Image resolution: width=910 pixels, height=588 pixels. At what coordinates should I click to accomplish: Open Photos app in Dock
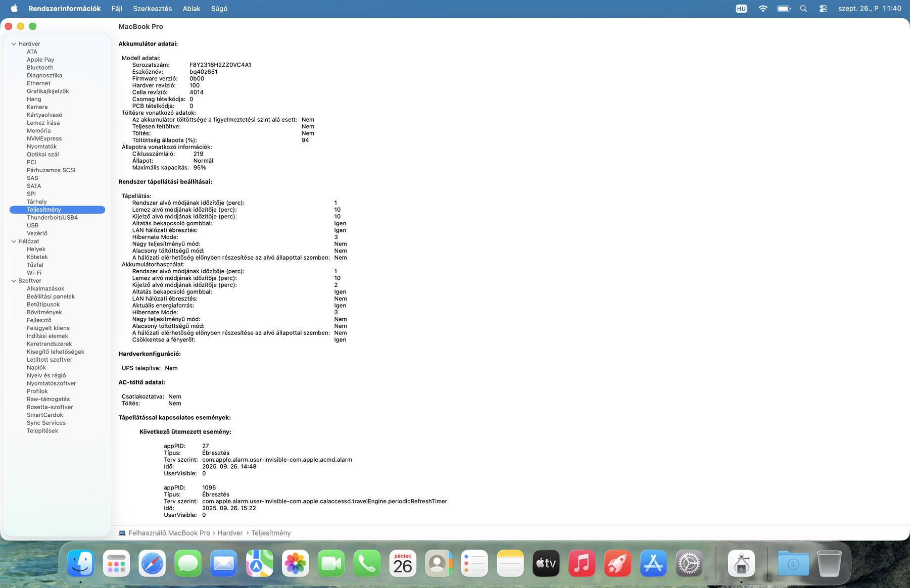pos(296,563)
